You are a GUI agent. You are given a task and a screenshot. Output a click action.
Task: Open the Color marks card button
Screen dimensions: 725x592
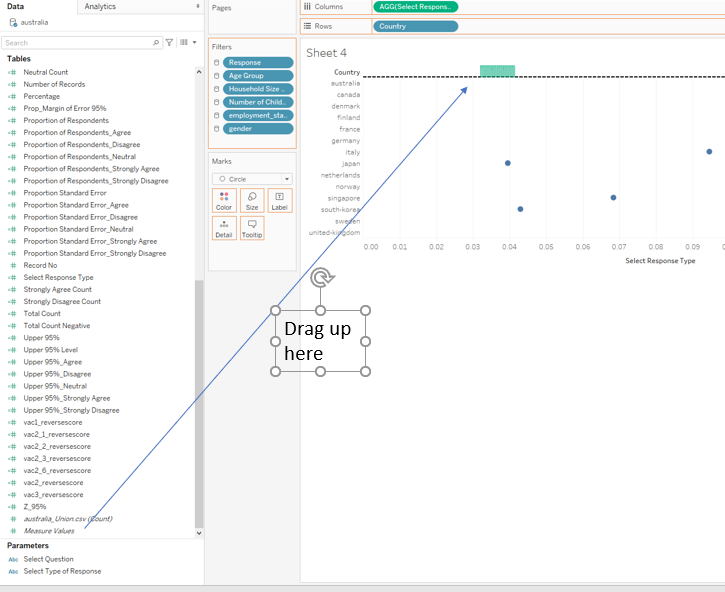coord(224,200)
